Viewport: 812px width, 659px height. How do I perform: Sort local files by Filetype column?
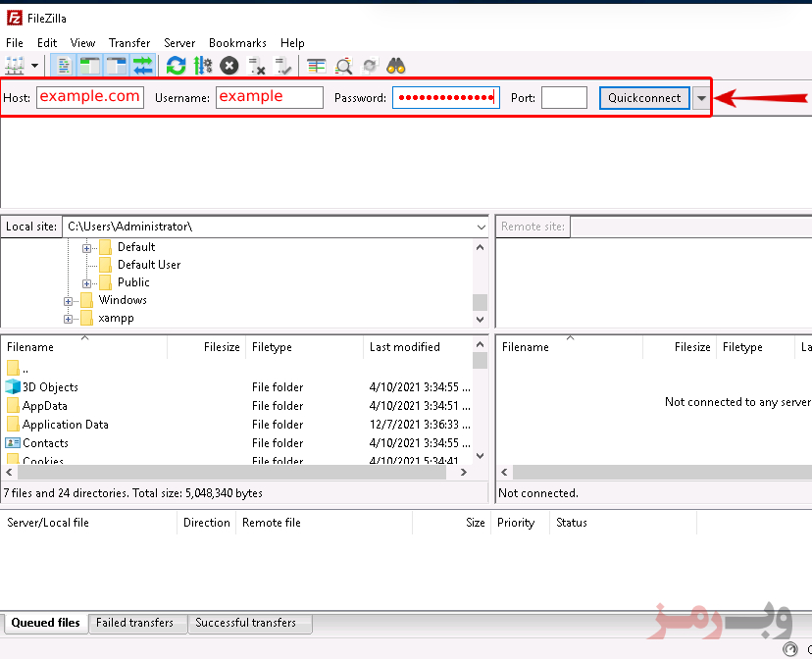[305, 347]
